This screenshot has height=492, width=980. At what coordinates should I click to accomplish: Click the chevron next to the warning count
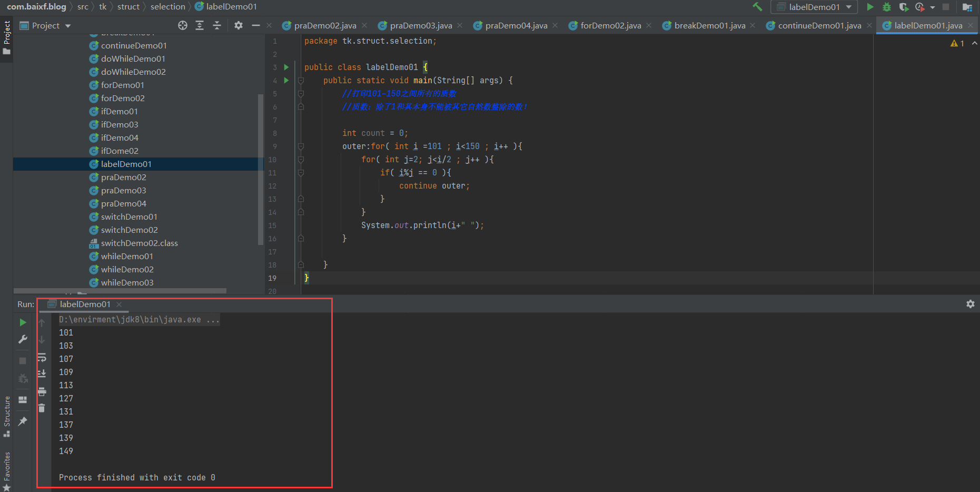point(974,43)
